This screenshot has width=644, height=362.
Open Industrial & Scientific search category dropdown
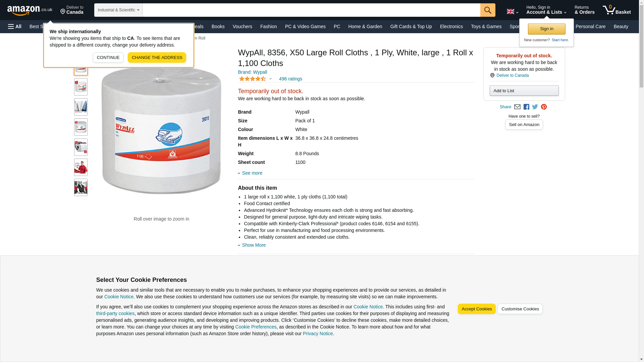click(118, 10)
